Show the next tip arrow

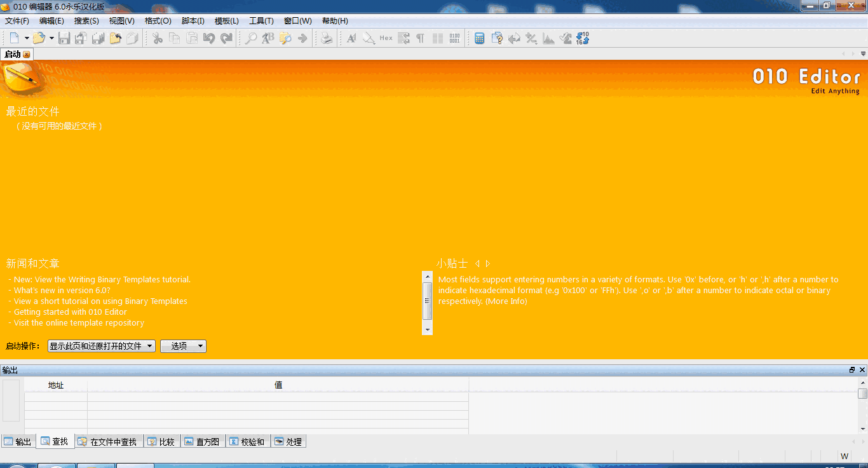click(488, 263)
